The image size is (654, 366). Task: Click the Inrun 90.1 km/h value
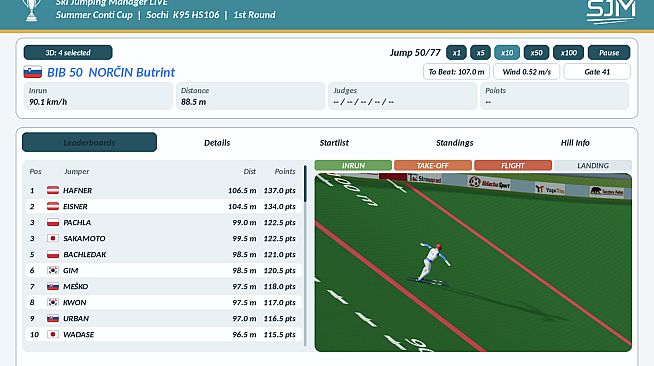[48, 102]
